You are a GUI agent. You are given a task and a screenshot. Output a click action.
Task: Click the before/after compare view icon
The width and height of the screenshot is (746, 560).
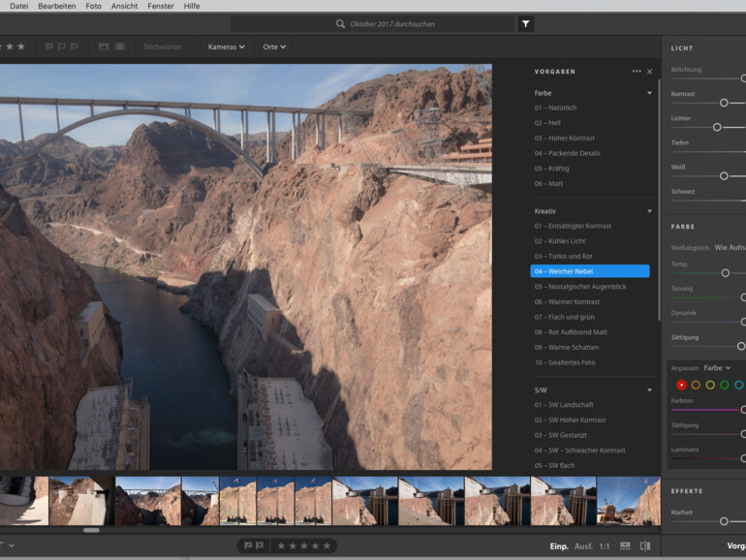[645, 546]
